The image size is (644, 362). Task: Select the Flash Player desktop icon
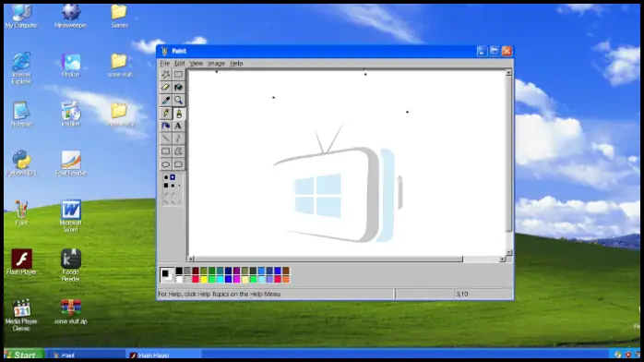tap(21, 262)
